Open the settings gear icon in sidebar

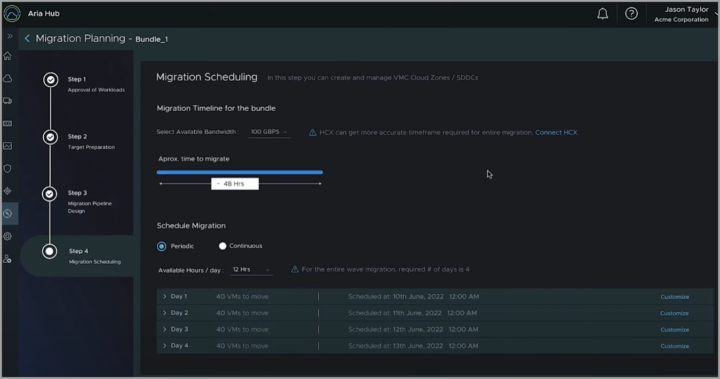[x=7, y=236]
